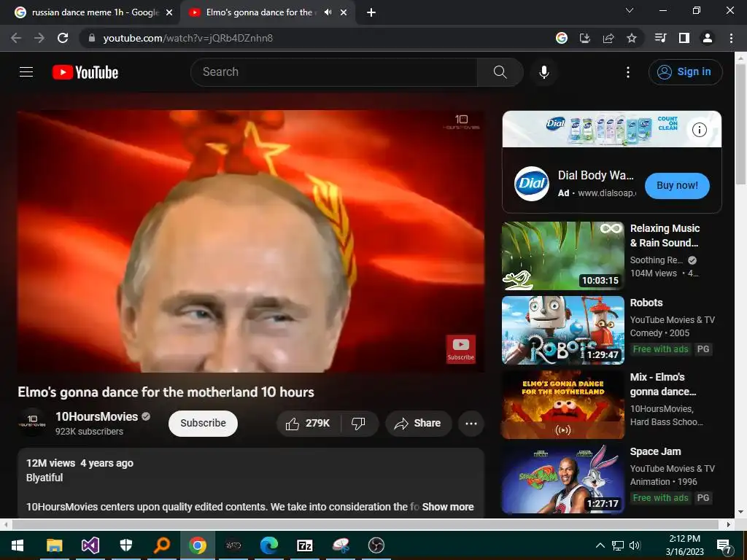Image resolution: width=747 pixels, height=560 pixels.
Task: Click the Share button
Action: click(x=418, y=424)
